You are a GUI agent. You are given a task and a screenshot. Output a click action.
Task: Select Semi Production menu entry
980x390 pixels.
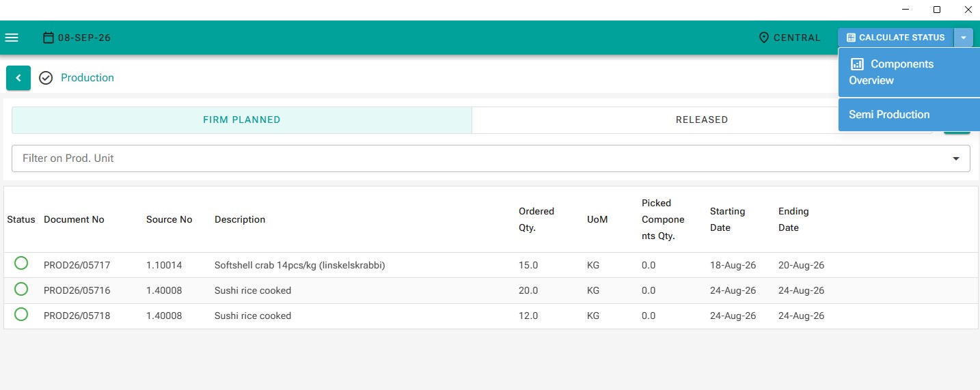[909, 115]
